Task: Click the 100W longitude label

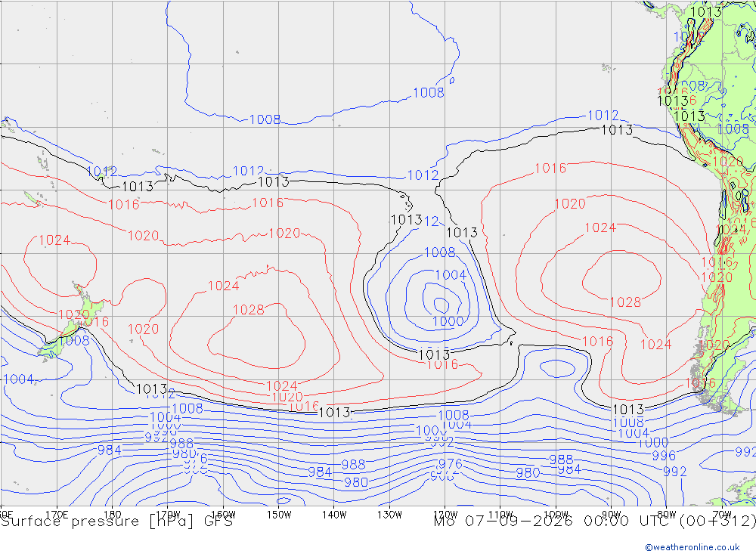Action: (556, 515)
